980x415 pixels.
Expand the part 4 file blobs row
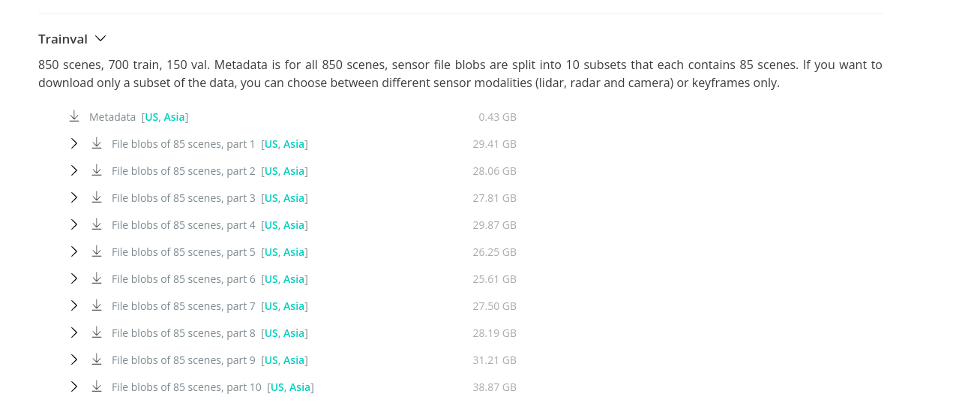pyautogui.click(x=74, y=224)
